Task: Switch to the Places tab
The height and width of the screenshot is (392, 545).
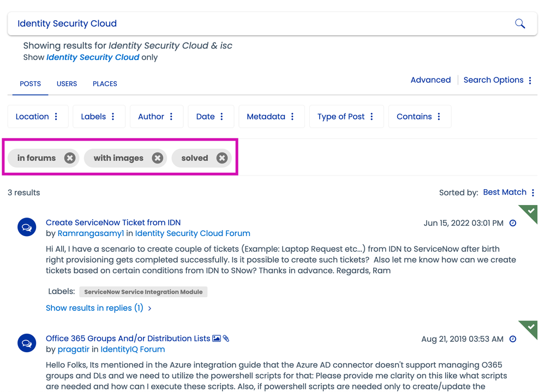Action: [x=105, y=84]
